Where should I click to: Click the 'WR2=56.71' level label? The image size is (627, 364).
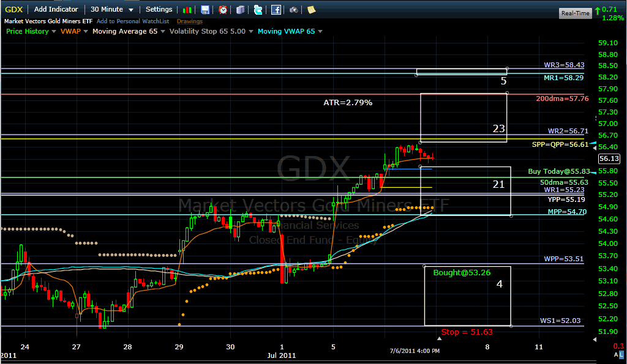click(568, 131)
